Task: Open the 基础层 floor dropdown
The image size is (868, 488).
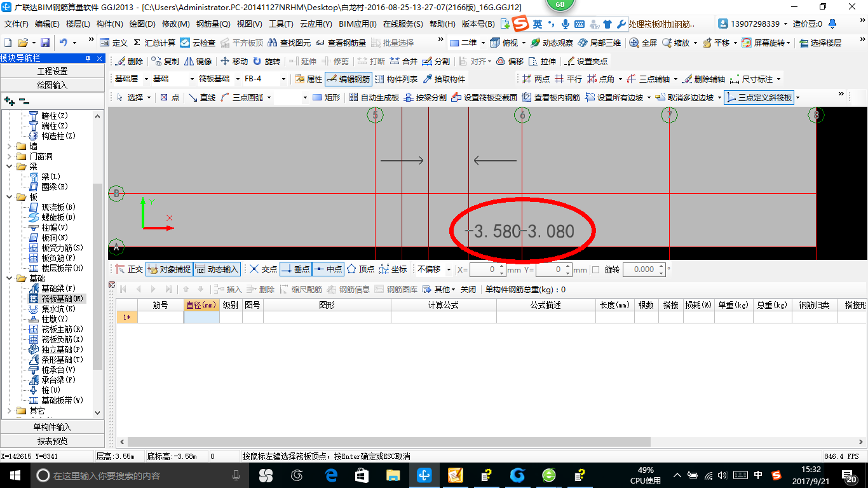Action: [x=130, y=79]
